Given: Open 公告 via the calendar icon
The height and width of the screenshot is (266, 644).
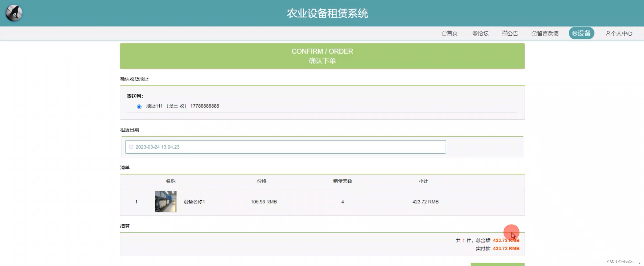Looking at the screenshot, I should point(504,33).
